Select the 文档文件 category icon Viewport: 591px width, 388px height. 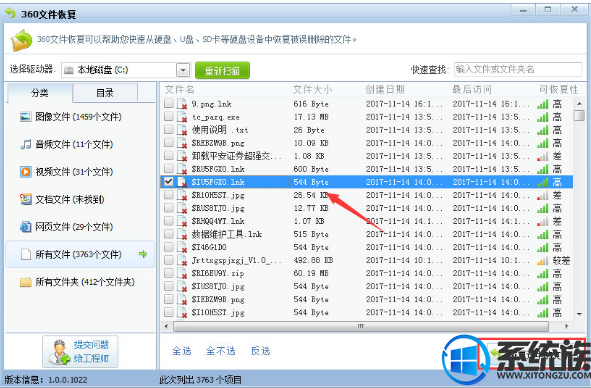pyautogui.click(x=25, y=199)
